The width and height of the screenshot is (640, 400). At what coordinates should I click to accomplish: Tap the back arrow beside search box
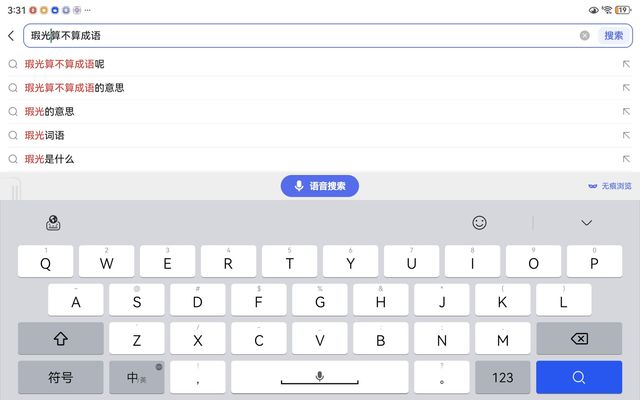(x=11, y=36)
